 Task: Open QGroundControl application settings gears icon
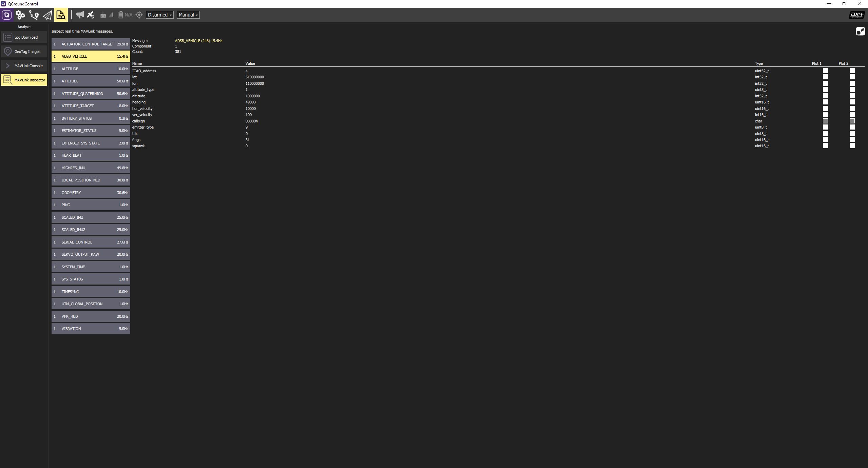point(20,15)
